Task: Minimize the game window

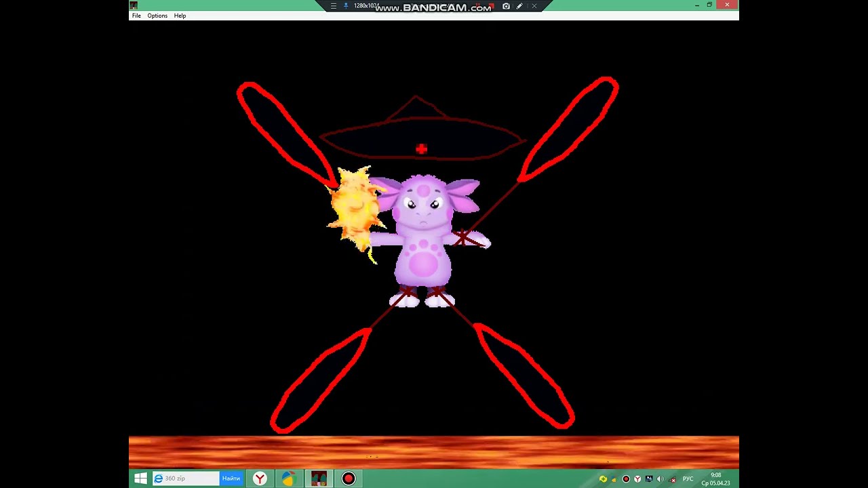Action: [x=697, y=5]
